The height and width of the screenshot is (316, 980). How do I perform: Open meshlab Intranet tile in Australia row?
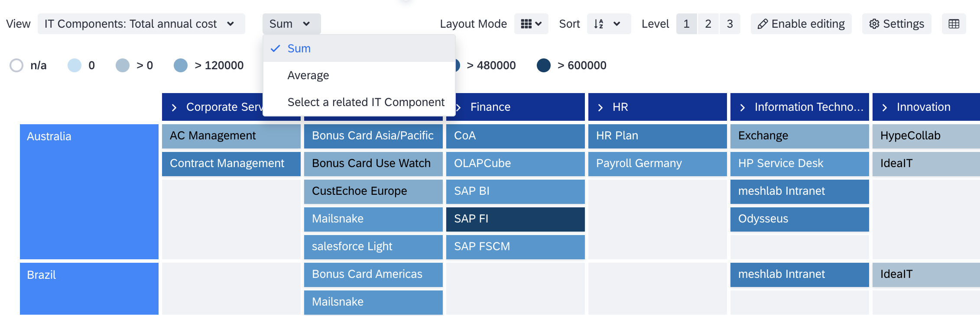[800, 191]
